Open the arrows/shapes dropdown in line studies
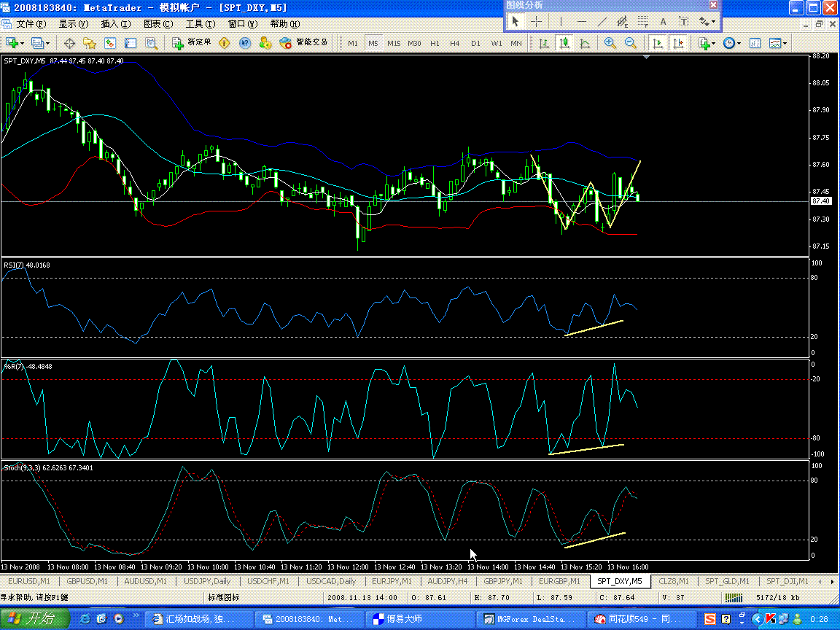The height and width of the screenshot is (630, 840). click(x=707, y=21)
